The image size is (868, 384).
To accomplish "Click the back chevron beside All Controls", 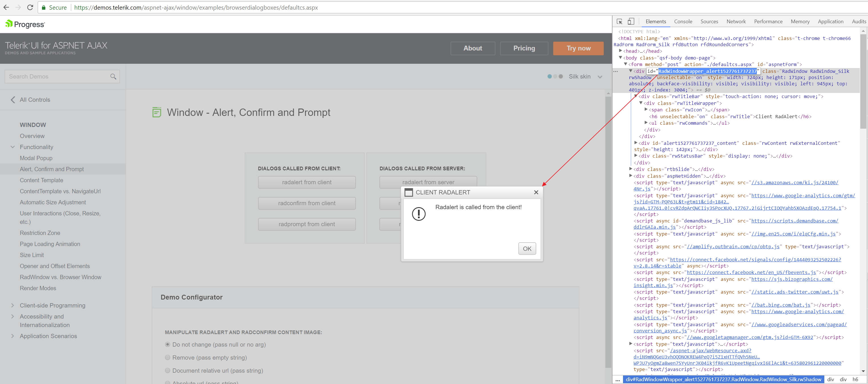I will 13,100.
